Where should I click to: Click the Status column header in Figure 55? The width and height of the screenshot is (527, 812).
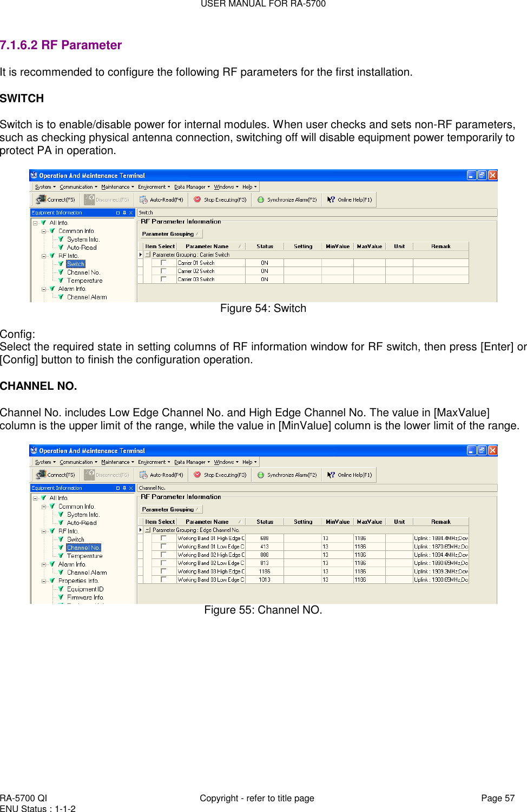(265, 522)
